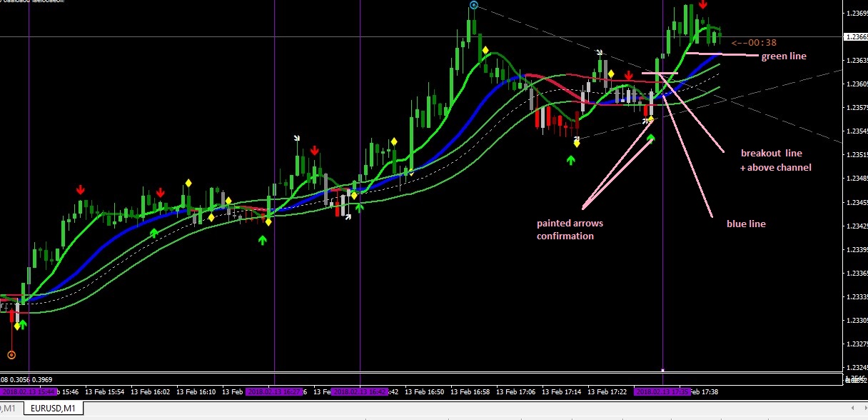Click the 13 Feb 17:06 time label
This screenshot has height=420, width=868.
point(515,391)
